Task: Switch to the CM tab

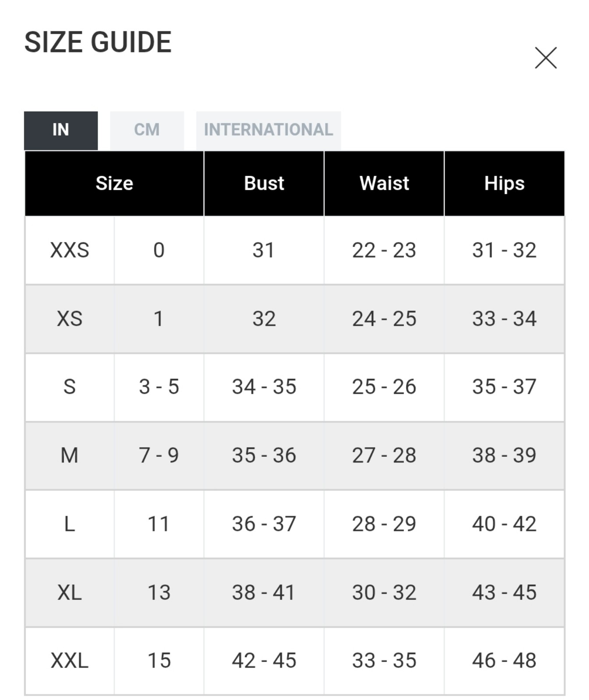Action: (x=147, y=130)
